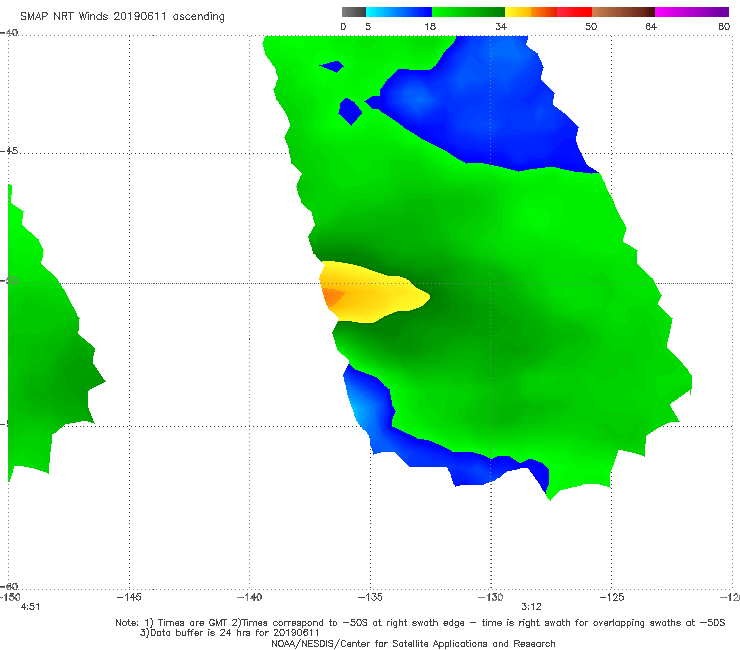
Task: Click the swath time label '3:12'
Action: [531, 607]
